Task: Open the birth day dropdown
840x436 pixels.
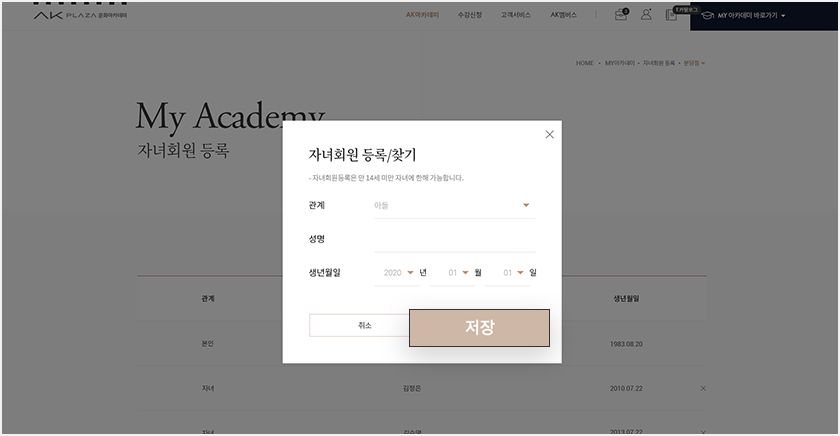Action: 507,273
